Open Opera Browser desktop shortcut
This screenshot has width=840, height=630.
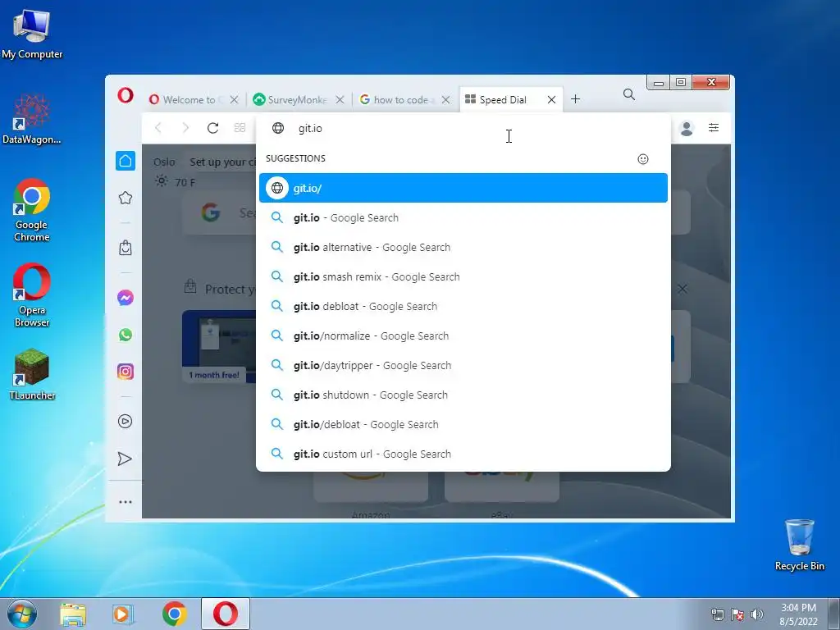pos(32,295)
